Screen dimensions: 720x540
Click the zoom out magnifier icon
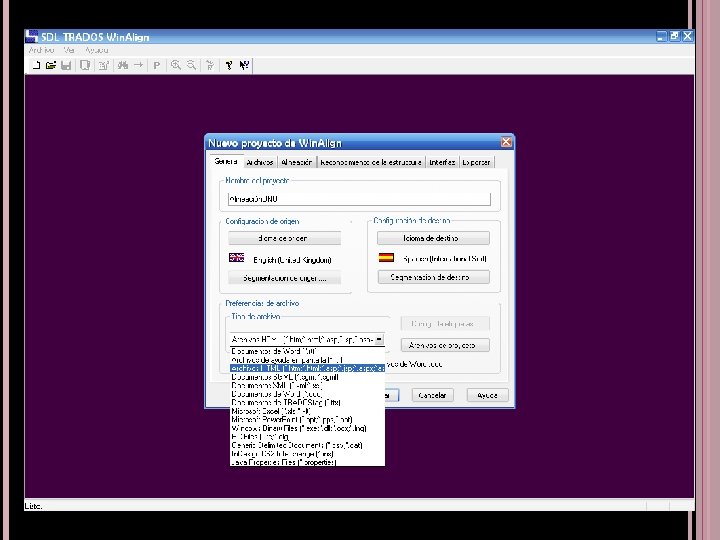pos(191,65)
